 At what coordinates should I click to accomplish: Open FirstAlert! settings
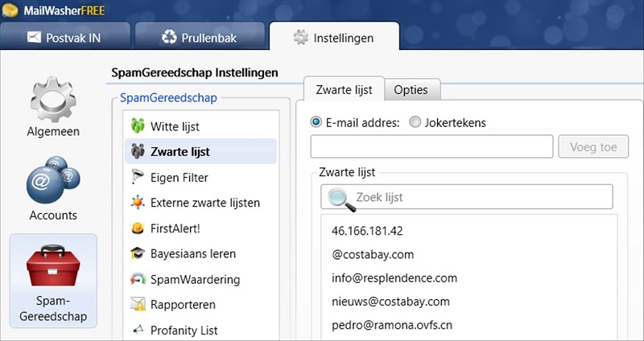point(200,228)
